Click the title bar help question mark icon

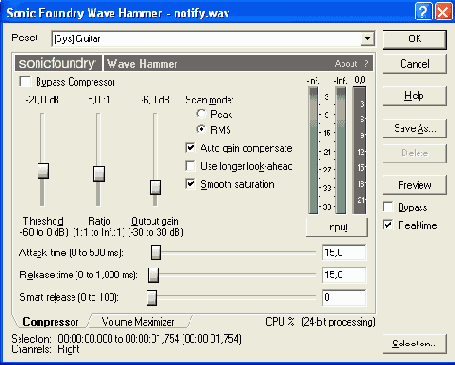[423, 12]
